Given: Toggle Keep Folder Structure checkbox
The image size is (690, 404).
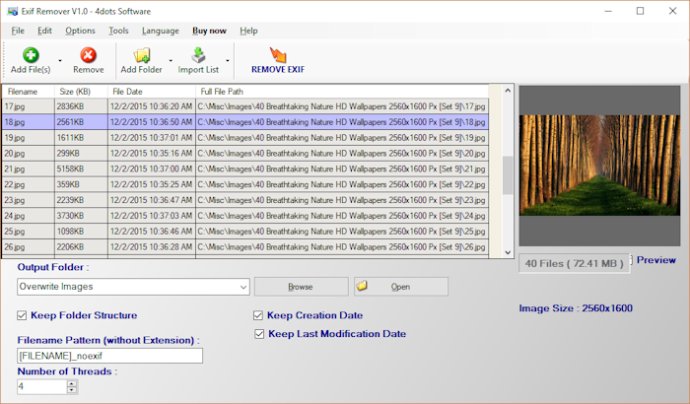Looking at the screenshot, I should click(x=22, y=315).
